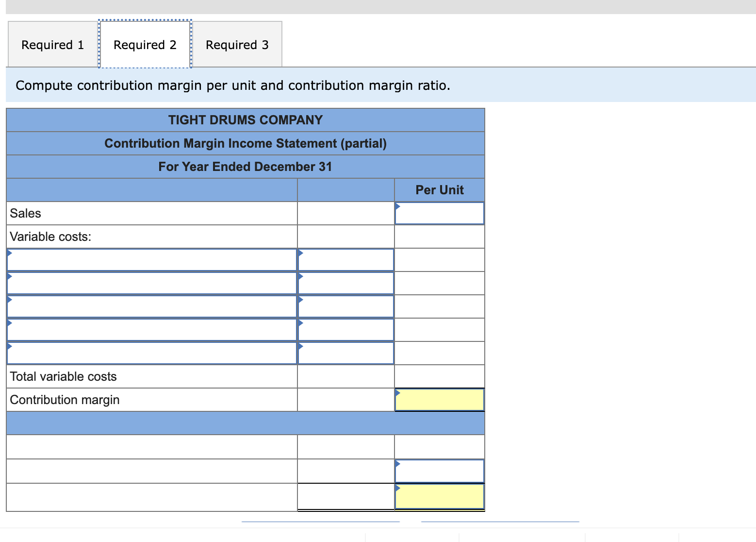Open the third variable cost label dropdown
This screenshot has height=542, width=756.
click(151, 306)
